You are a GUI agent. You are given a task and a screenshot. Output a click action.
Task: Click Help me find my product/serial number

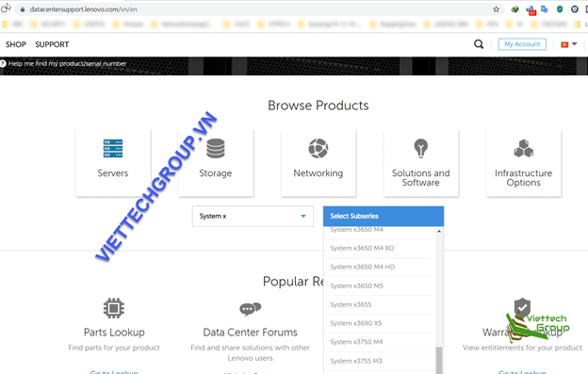(x=67, y=64)
